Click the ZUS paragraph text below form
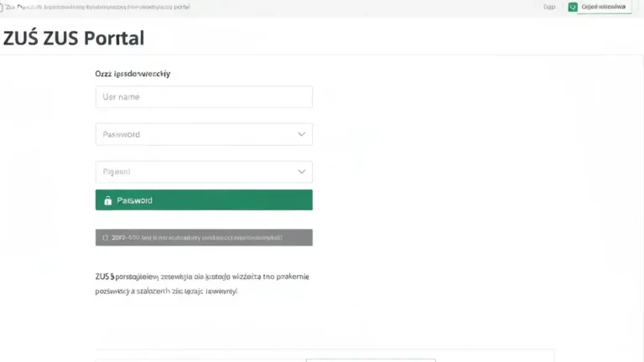This screenshot has width=644, height=362. click(202, 283)
